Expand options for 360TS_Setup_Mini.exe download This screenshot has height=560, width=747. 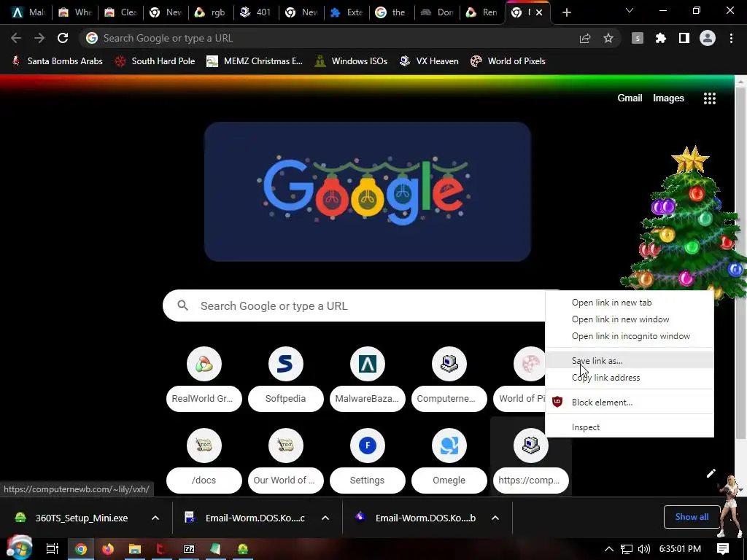point(155,518)
